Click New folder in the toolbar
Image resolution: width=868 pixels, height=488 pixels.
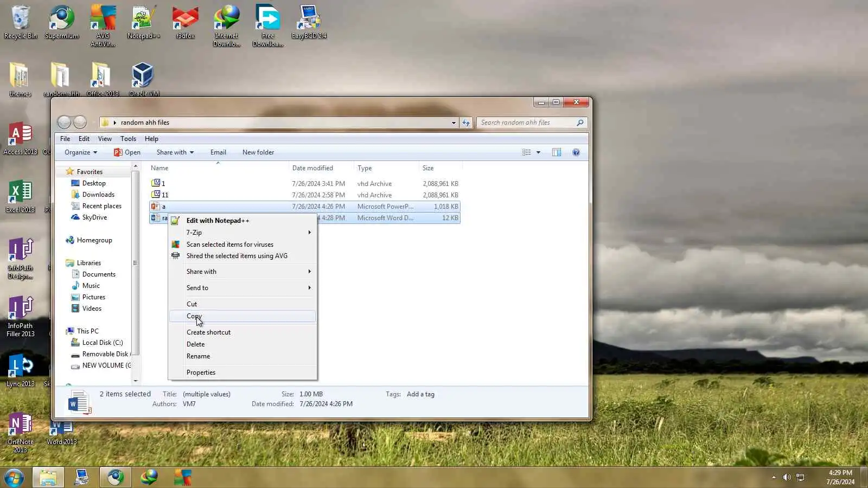point(258,152)
